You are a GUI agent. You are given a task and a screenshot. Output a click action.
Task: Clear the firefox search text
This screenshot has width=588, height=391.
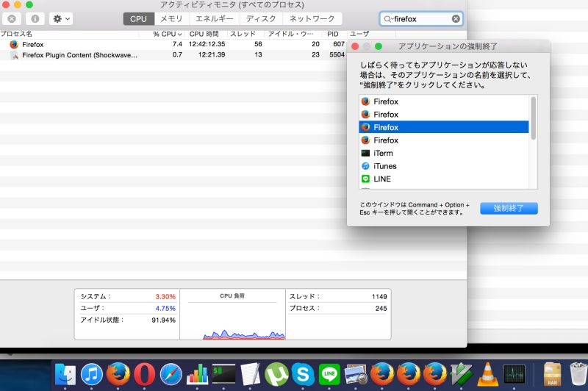456,19
